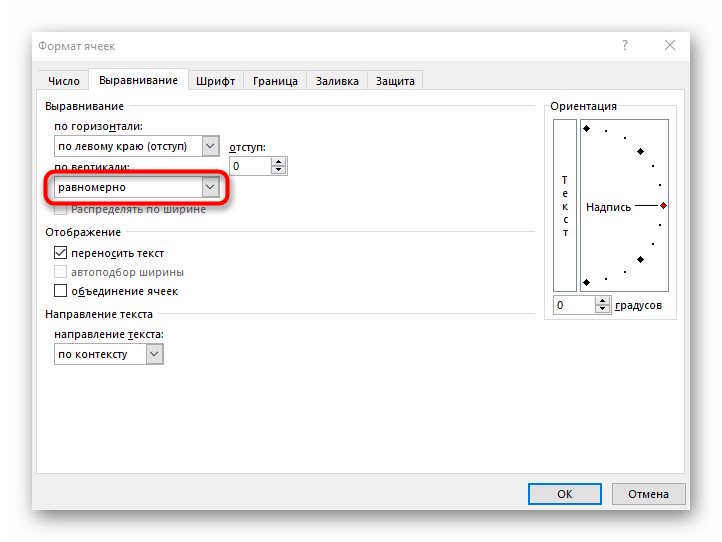Decrease degrees with the down arrow
Screen dimensions: 722x542
(602, 309)
